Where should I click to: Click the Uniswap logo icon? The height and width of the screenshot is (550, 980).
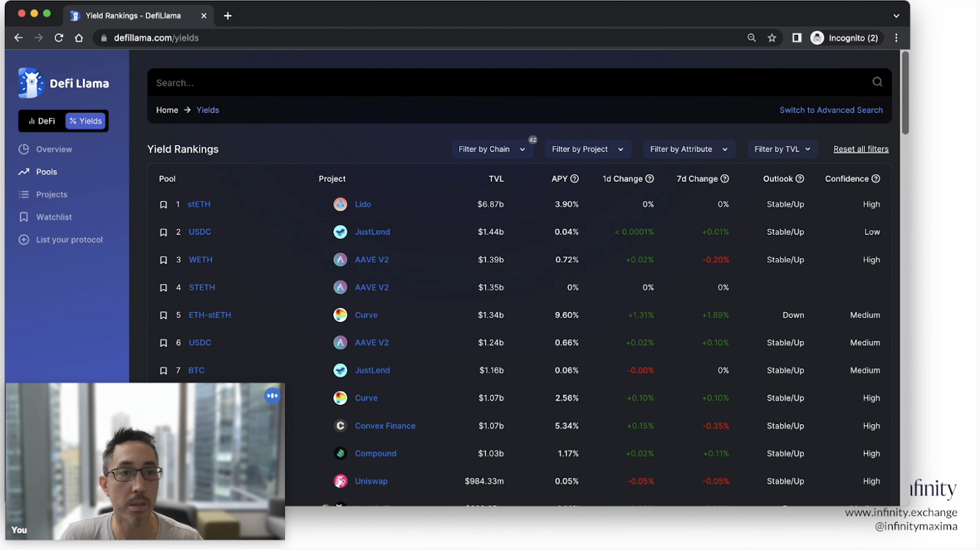pyautogui.click(x=340, y=481)
